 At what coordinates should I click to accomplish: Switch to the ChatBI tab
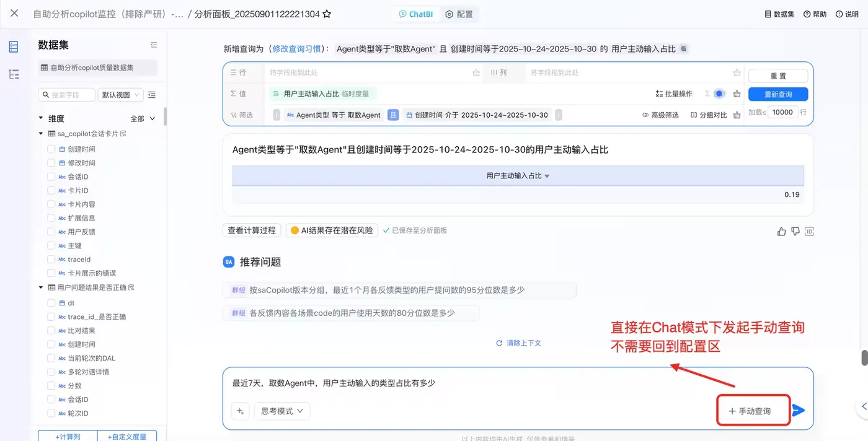pos(415,14)
